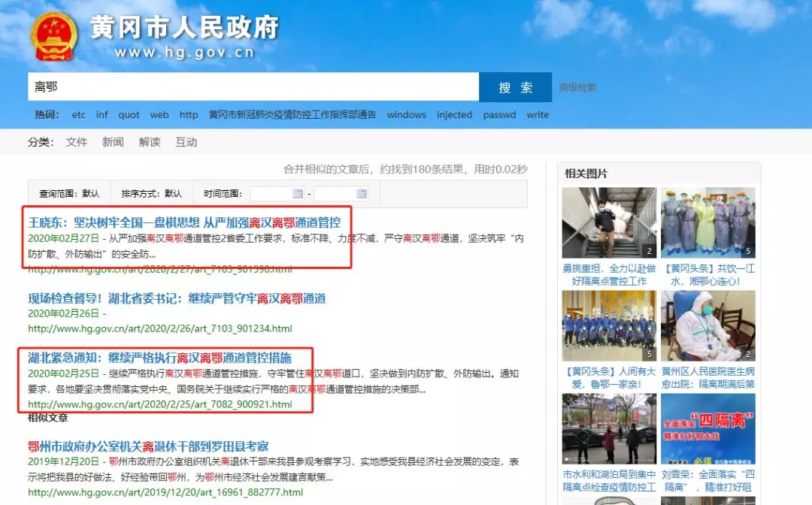Open the 湖北紧急通知 search result title
The height and width of the screenshot is (505, 812).
pos(159,357)
